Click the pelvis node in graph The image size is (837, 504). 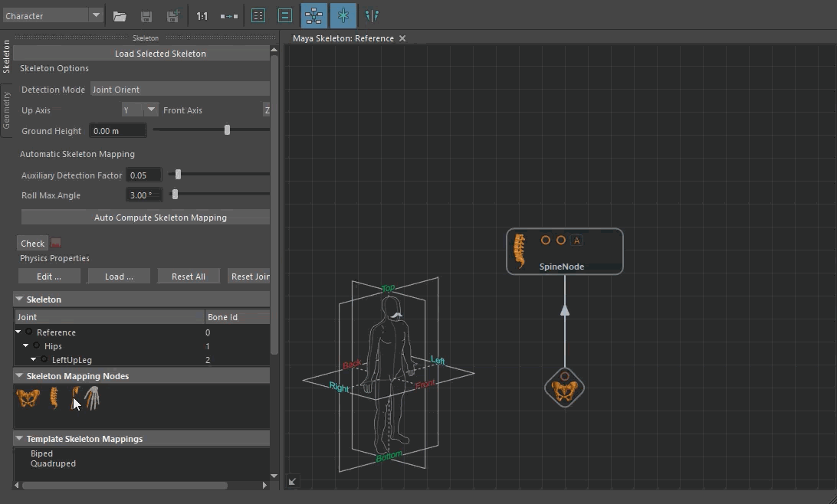pyautogui.click(x=565, y=389)
